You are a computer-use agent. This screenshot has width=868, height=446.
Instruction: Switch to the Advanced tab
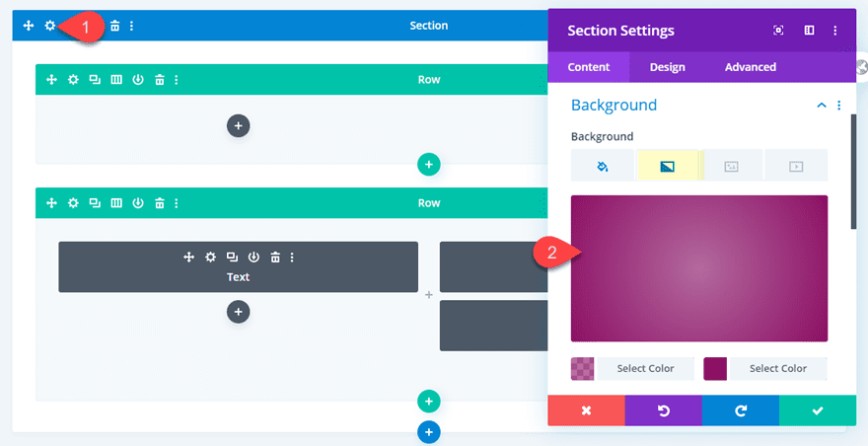(x=750, y=67)
